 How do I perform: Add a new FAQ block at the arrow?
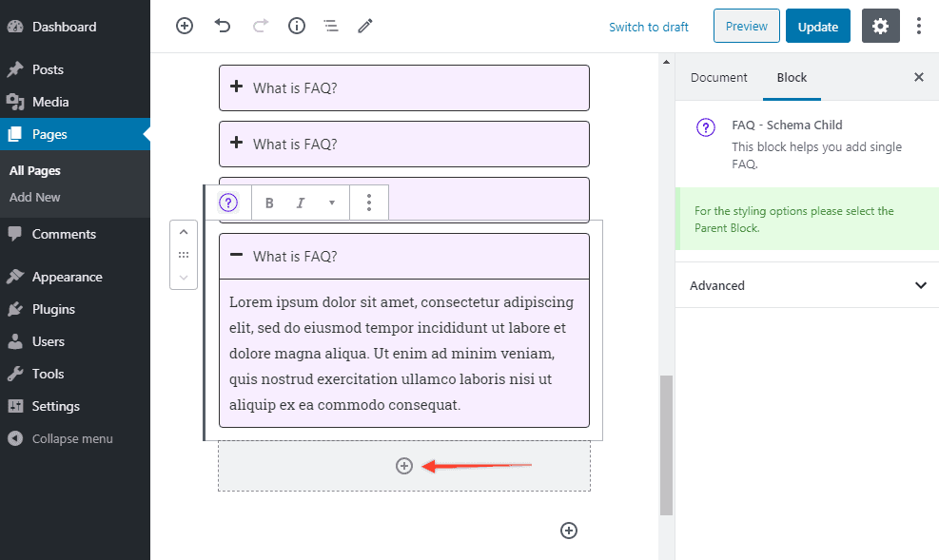(x=403, y=466)
